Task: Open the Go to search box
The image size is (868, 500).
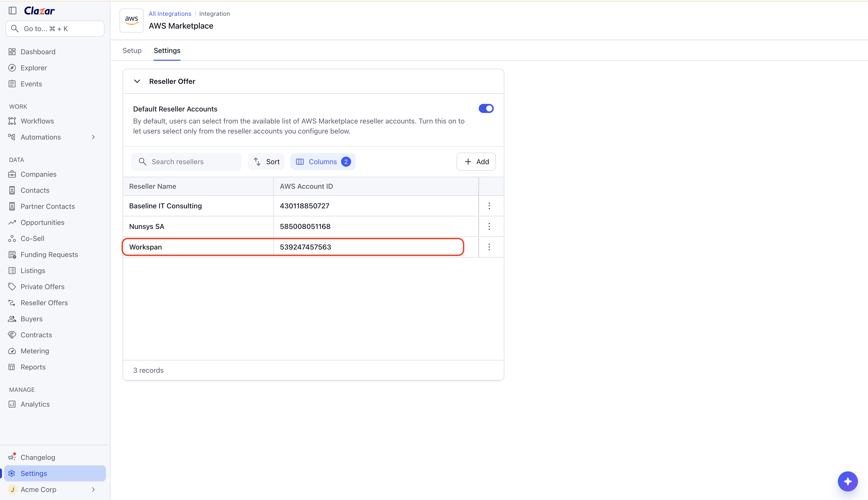Action: tap(55, 29)
